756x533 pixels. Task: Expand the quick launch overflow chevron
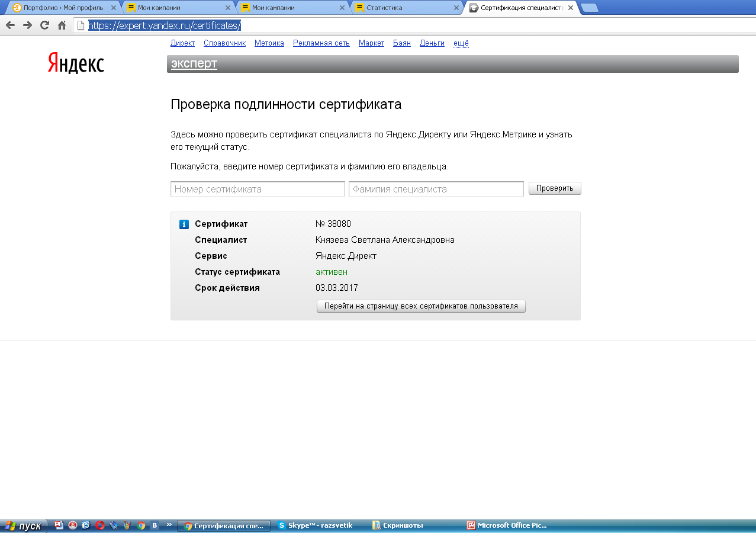169,525
